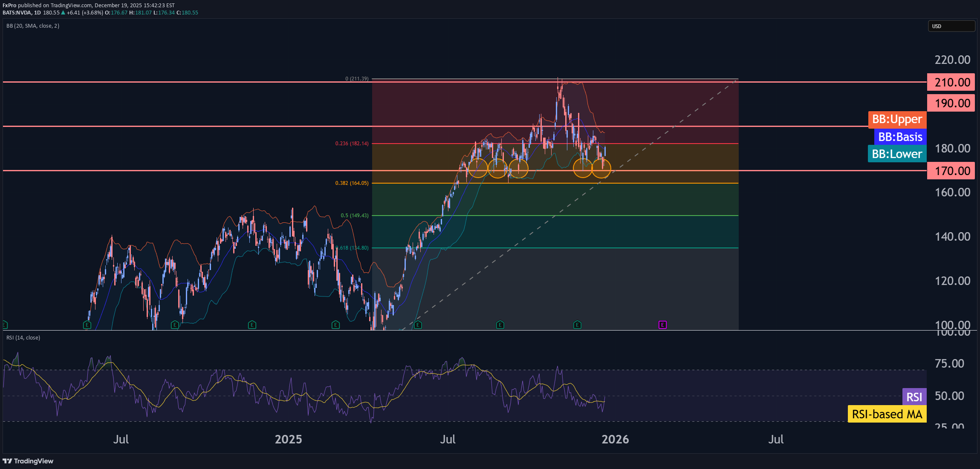Select the BB:Upper label on the price scale
Screen dimensions: 980x469
(x=896, y=120)
